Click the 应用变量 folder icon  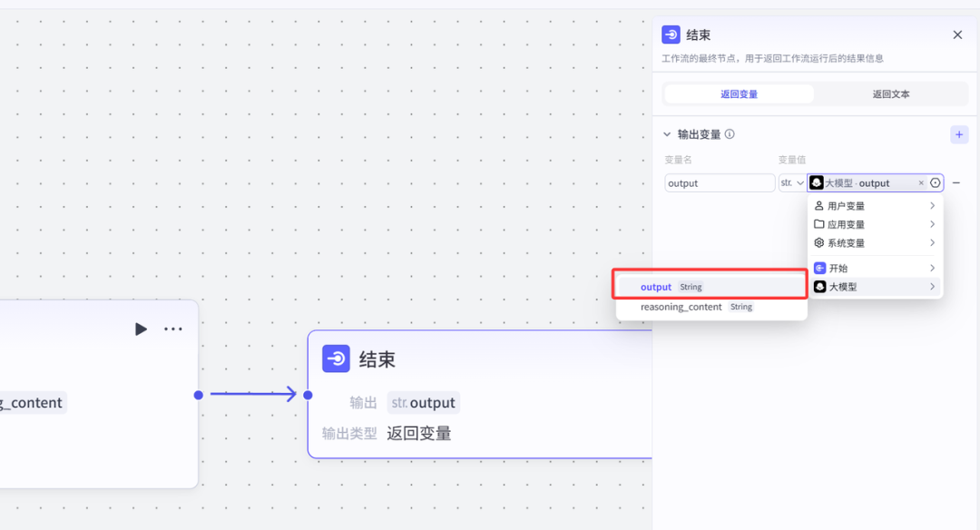pyautogui.click(x=818, y=224)
